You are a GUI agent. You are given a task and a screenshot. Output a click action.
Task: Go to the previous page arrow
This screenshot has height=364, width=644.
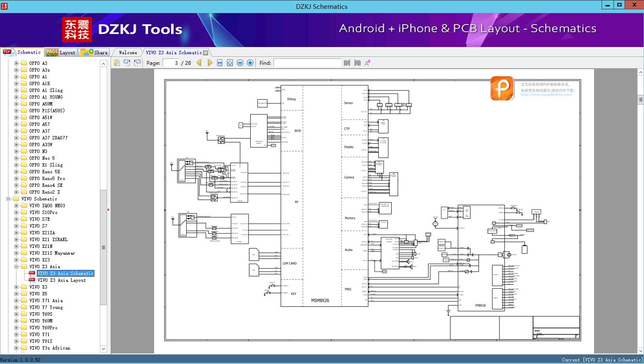pos(199,63)
